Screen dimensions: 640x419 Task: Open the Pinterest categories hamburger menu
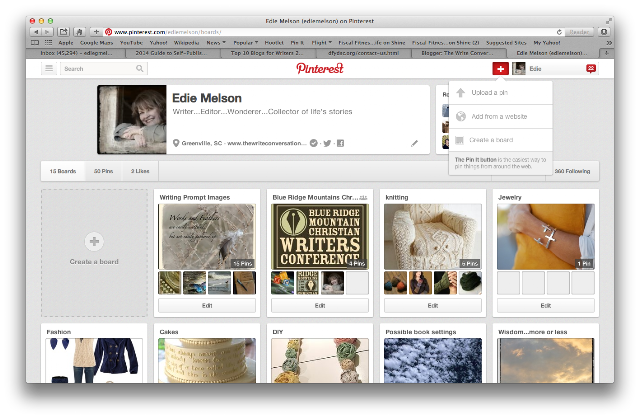pyautogui.click(x=49, y=69)
